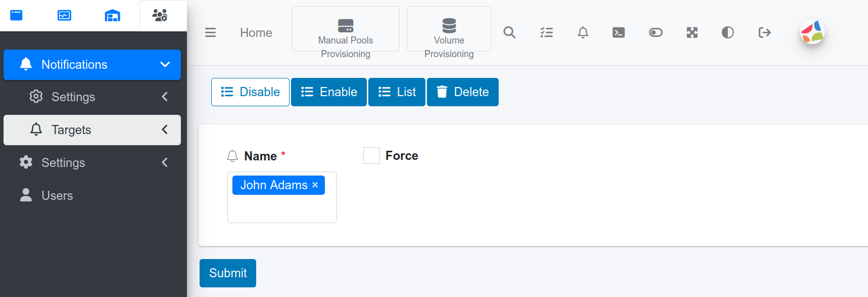The height and width of the screenshot is (297, 868).
Task: Click the logout arrow icon
Action: click(764, 32)
